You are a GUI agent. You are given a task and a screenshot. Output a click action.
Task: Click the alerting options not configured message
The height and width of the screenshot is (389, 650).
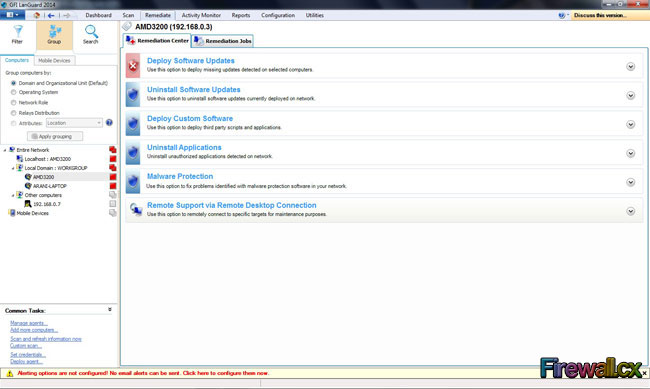(143, 373)
